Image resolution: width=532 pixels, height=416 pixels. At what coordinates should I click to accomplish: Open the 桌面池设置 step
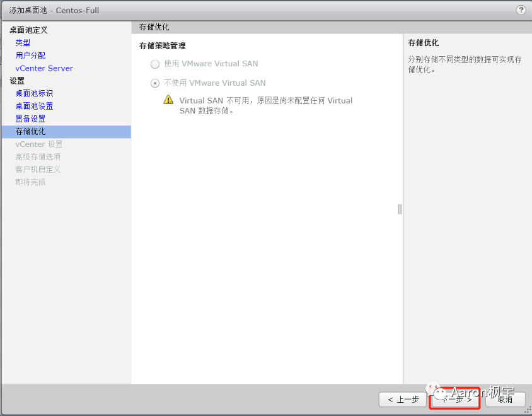34,106
